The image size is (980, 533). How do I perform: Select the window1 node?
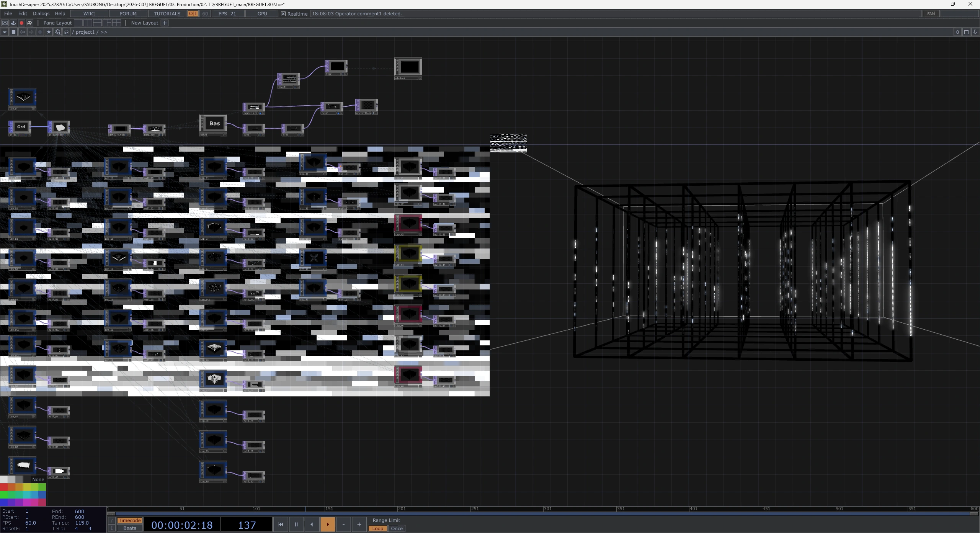click(x=408, y=68)
